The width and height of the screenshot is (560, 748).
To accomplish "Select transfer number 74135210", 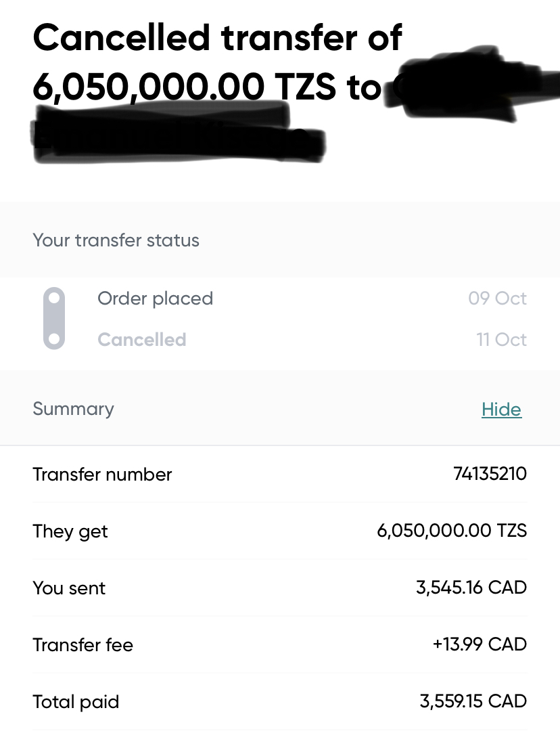I will [490, 474].
